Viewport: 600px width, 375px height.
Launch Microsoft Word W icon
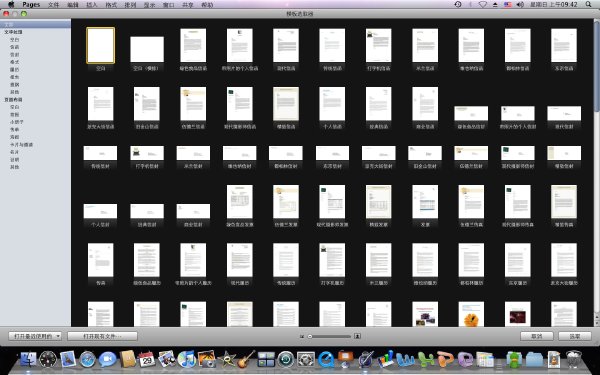point(405,359)
